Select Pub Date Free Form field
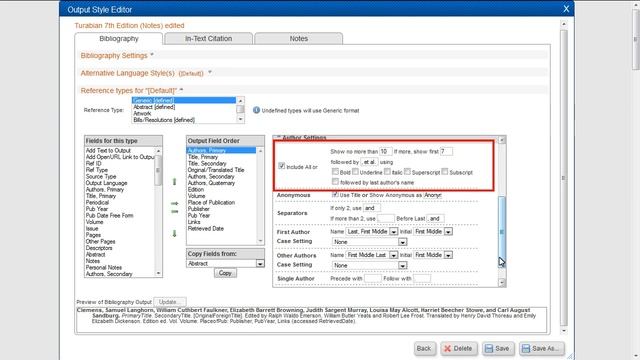Screen dimensions: 640x360 pos(109,216)
